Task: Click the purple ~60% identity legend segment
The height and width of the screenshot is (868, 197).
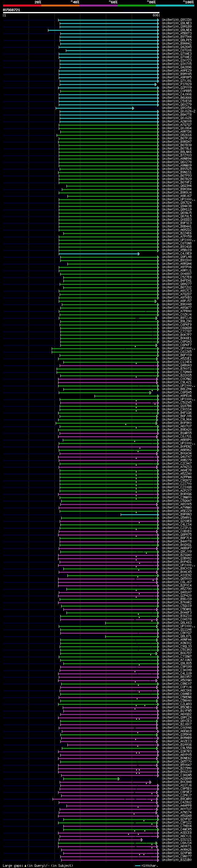Action: (x=98, y=6)
